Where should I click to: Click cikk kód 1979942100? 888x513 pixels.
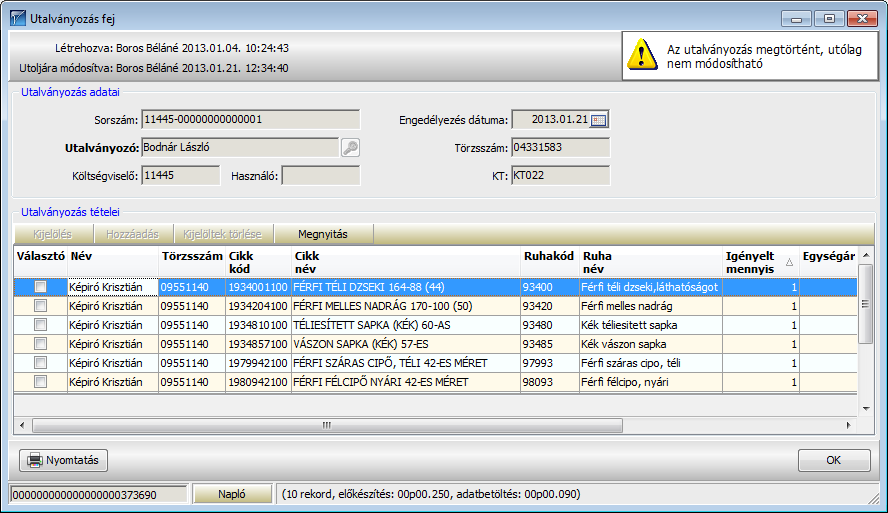[x=258, y=363]
